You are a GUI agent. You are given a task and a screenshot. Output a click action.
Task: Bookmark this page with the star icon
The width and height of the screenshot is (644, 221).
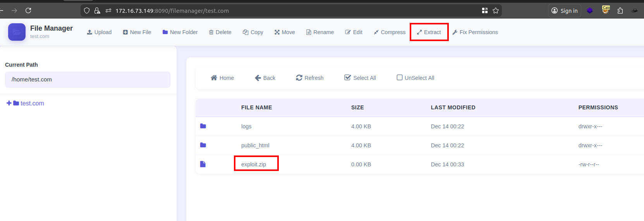(495, 10)
